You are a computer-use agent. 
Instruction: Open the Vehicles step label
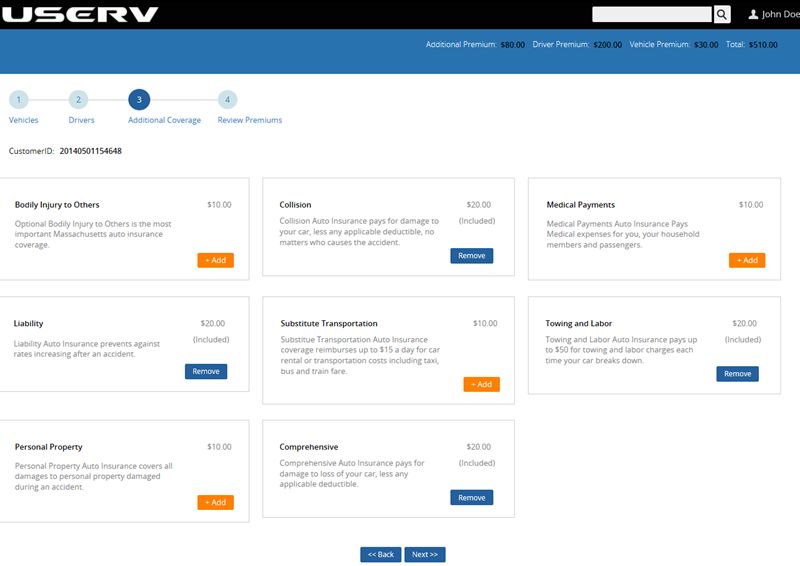coord(23,120)
